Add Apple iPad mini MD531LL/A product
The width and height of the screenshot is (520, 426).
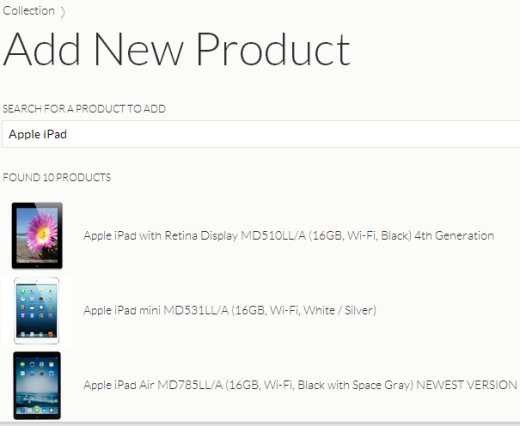tap(230, 310)
